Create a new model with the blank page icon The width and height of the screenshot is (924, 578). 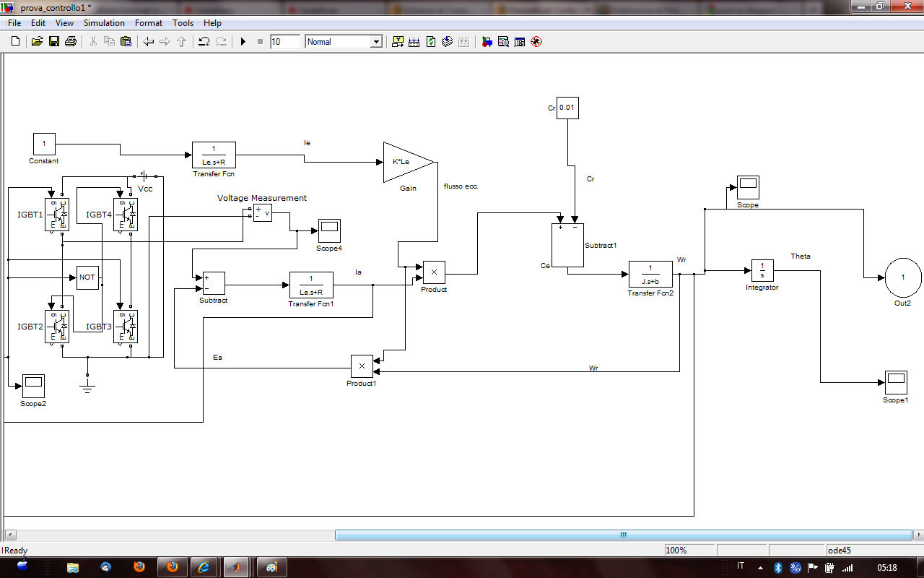coord(15,42)
